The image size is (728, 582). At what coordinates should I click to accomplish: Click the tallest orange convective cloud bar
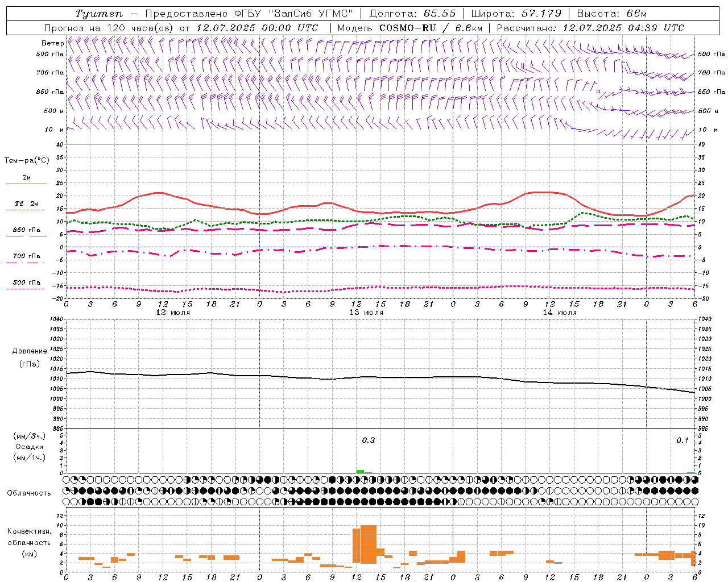tap(369, 544)
